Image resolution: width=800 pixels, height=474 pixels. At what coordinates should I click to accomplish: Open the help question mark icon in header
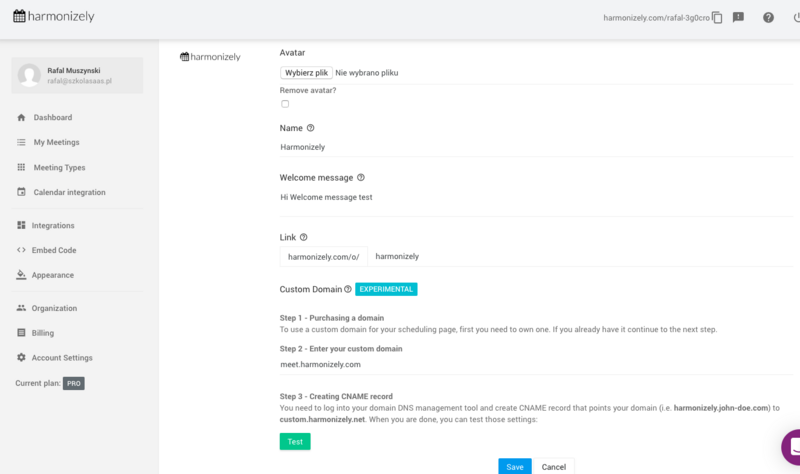tap(768, 17)
